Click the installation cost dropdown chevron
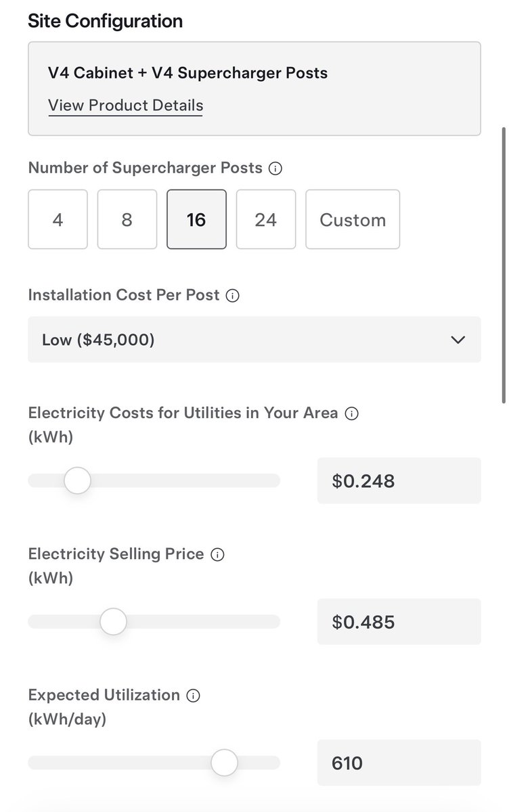This screenshot has height=812, width=509. [458, 340]
